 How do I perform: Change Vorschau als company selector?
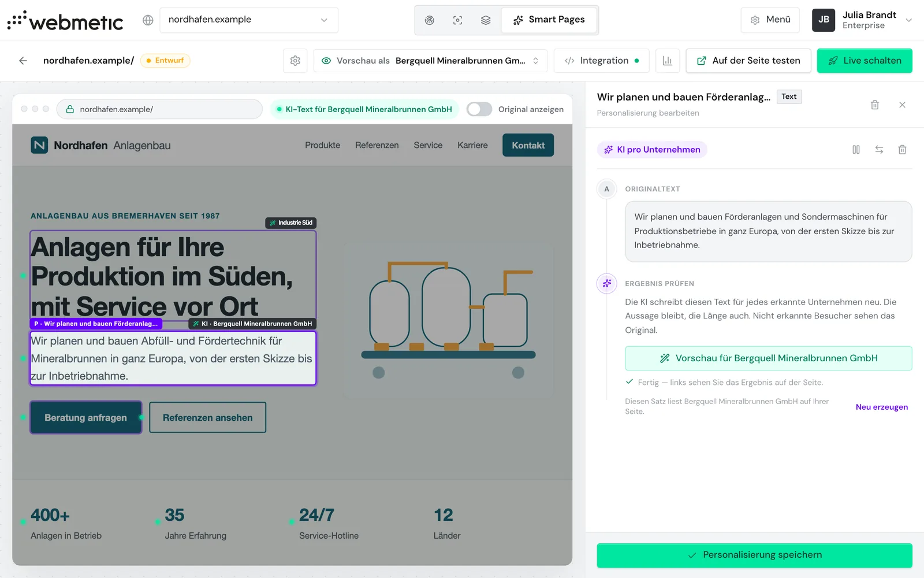(x=431, y=61)
